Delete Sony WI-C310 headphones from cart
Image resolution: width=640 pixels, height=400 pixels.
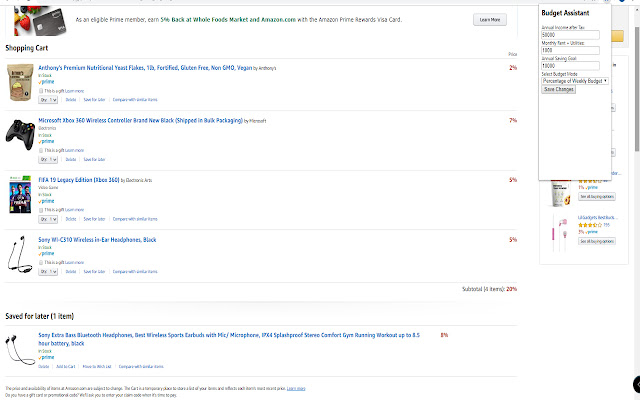click(71, 272)
